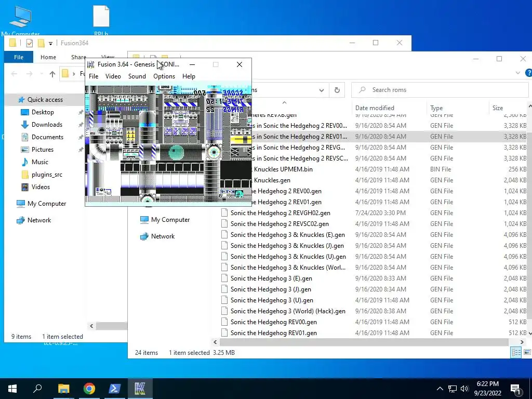
Task: Open the notification center icon
Action: click(x=516, y=389)
